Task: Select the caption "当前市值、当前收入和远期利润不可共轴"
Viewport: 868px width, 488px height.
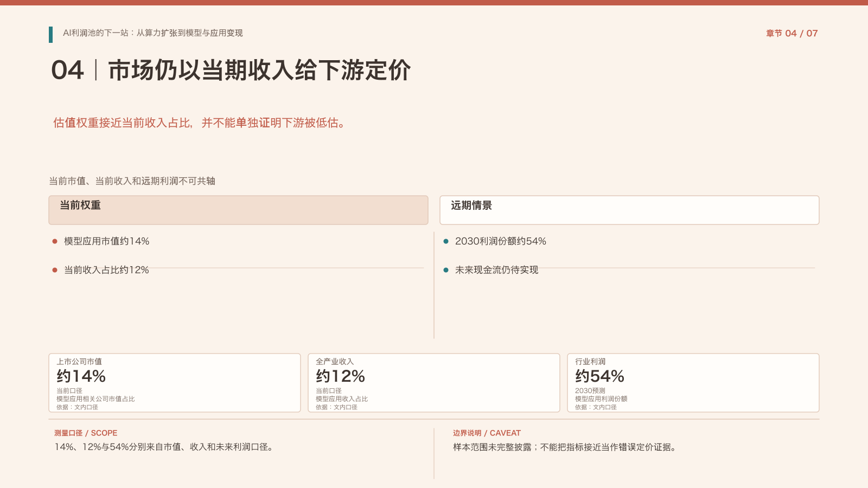Action: click(x=132, y=181)
